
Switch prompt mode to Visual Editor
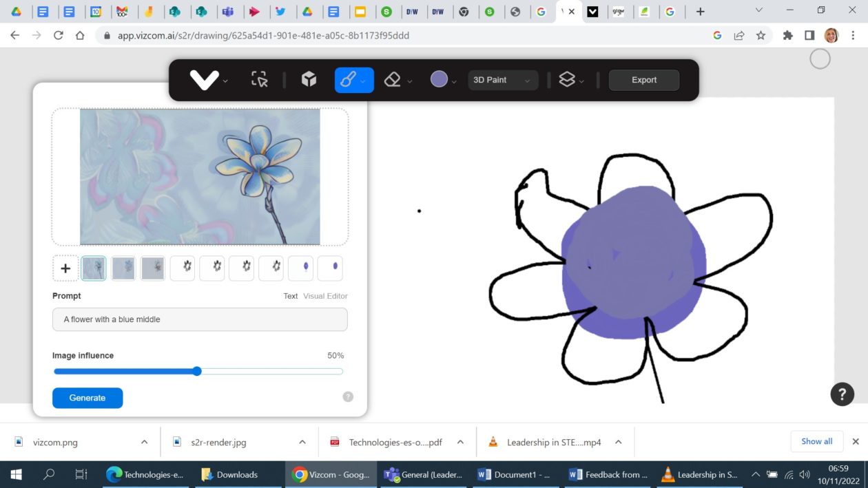pyautogui.click(x=326, y=296)
